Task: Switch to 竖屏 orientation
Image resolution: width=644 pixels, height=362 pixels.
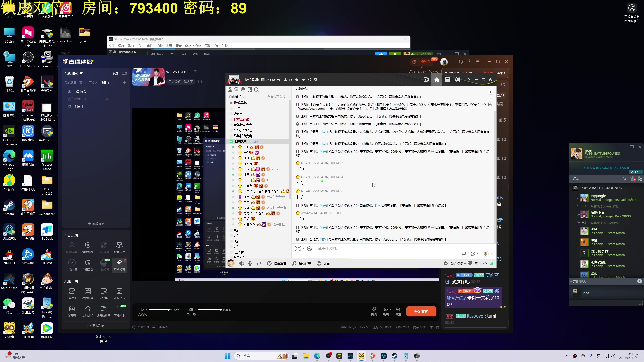Action: pyautogui.click(x=124, y=73)
